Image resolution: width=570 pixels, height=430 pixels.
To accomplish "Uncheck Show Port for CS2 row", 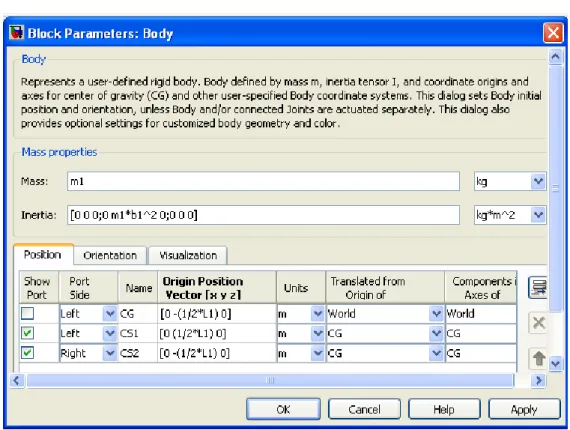I will click(28, 353).
